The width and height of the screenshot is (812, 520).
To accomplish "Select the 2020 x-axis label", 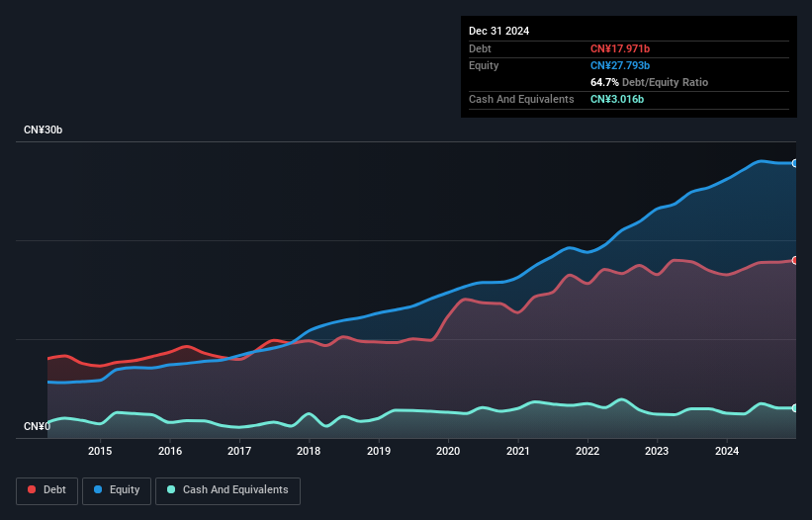I will [448, 451].
